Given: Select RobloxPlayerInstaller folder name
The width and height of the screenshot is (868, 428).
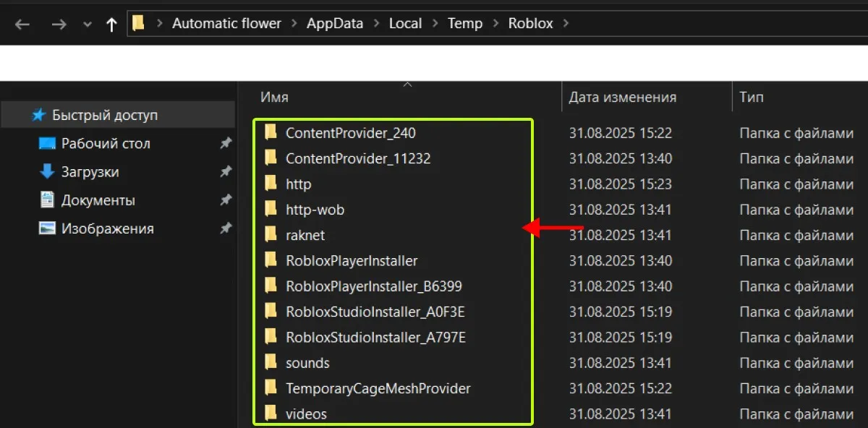Looking at the screenshot, I should [x=352, y=260].
